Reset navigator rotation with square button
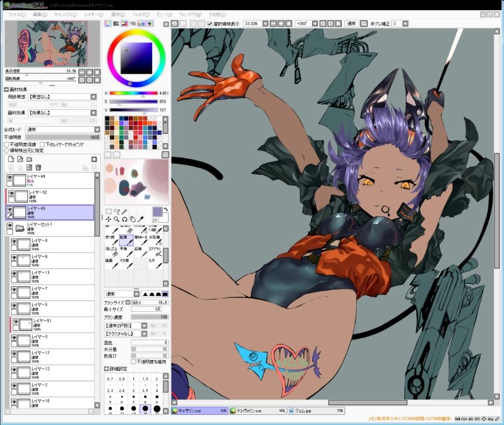The height and width of the screenshot is (425, 504). (97, 80)
